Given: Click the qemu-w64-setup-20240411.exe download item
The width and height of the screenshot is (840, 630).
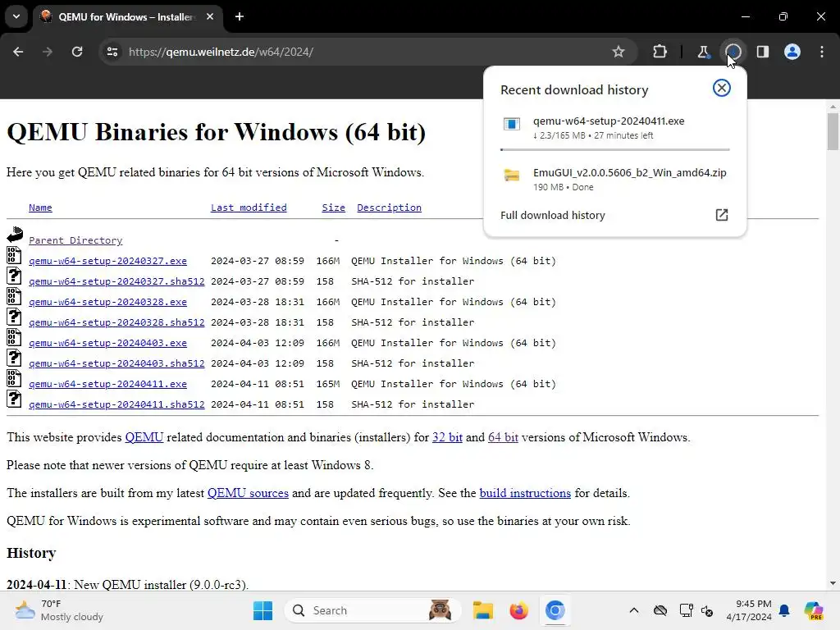Looking at the screenshot, I should point(614,128).
